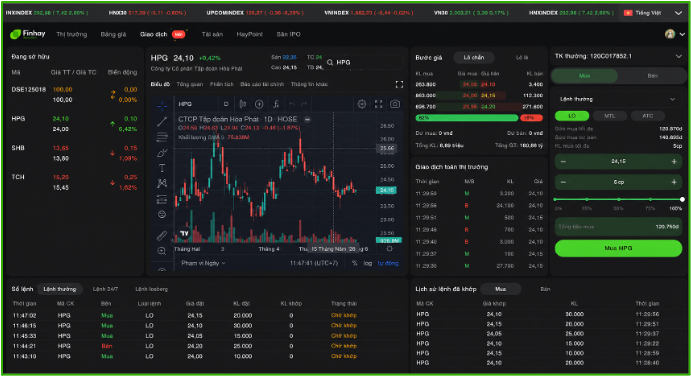
Task: Select the brush drawing tool
Action: click(x=162, y=153)
